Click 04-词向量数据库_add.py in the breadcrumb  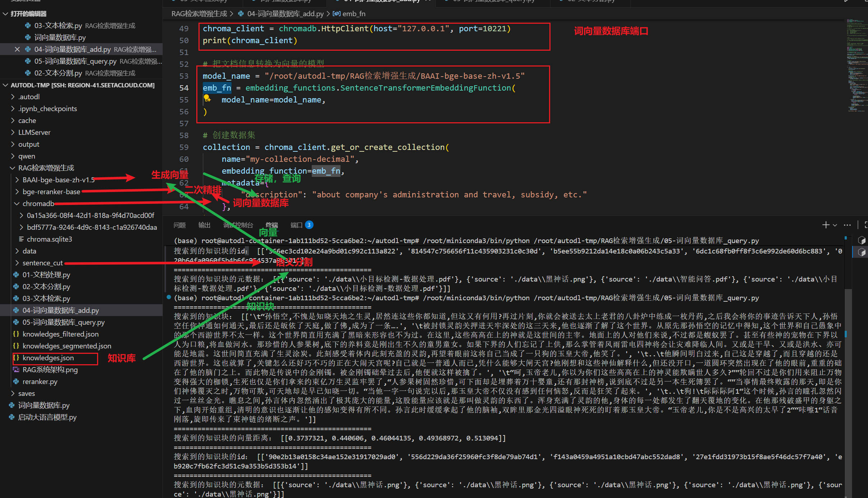pyautogui.click(x=285, y=14)
